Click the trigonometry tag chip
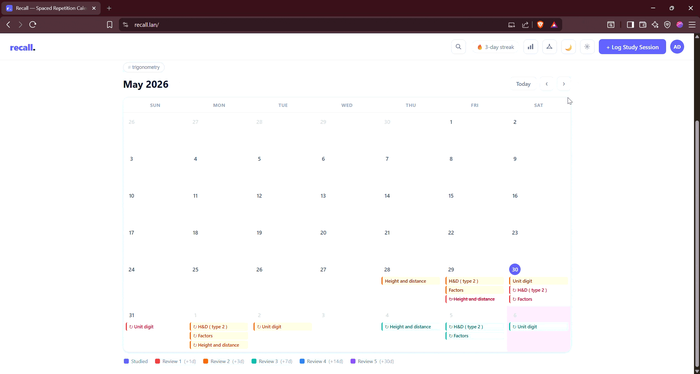This screenshot has height=374, width=700. click(144, 67)
